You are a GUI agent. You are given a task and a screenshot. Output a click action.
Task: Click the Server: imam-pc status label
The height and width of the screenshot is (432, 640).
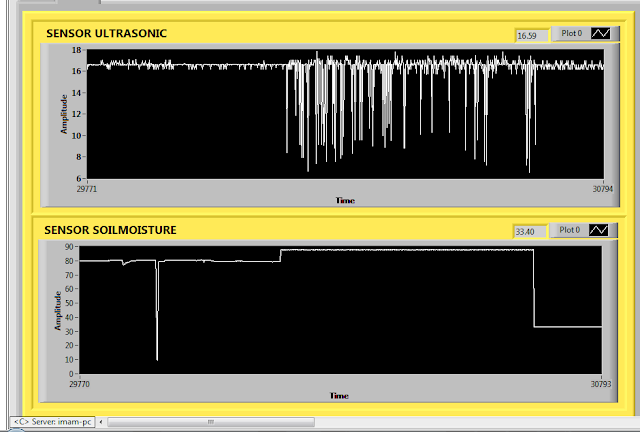(x=52, y=422)
